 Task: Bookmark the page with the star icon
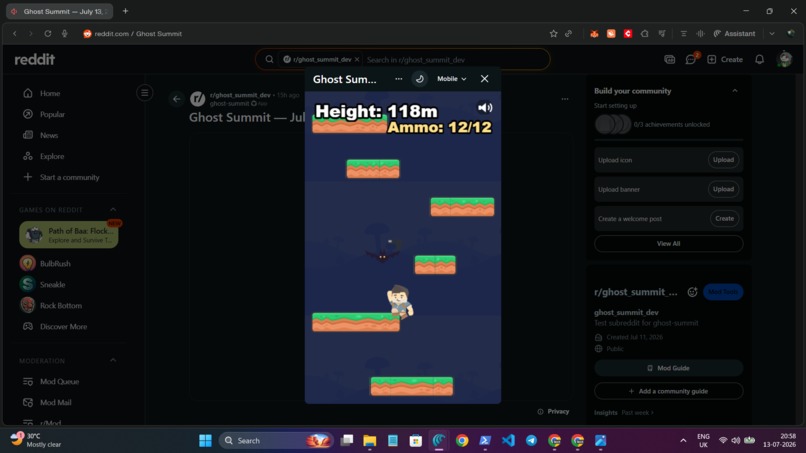(553, 33)
